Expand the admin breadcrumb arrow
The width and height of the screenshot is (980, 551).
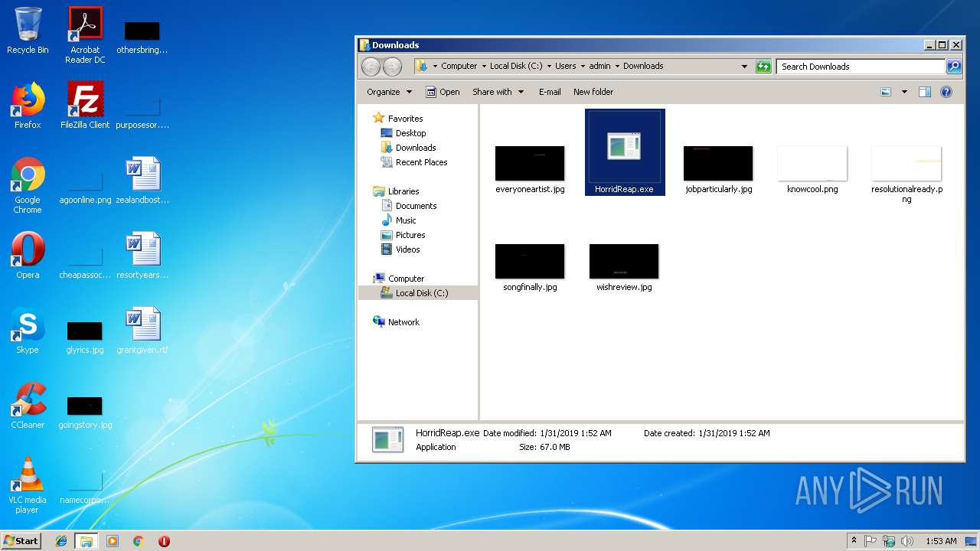click(617, 67)
